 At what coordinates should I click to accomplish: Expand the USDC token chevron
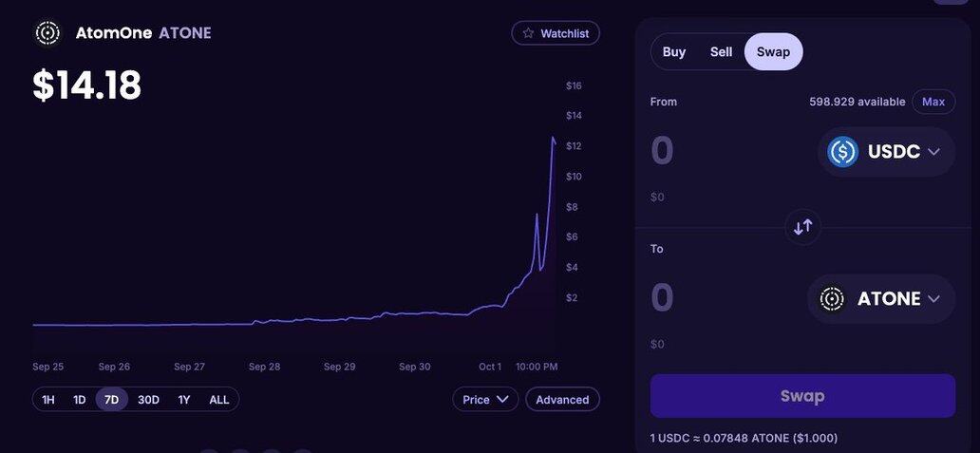933,152
